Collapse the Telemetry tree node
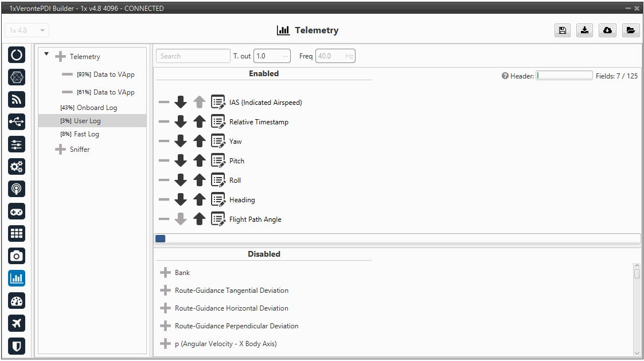 [46, 55]
